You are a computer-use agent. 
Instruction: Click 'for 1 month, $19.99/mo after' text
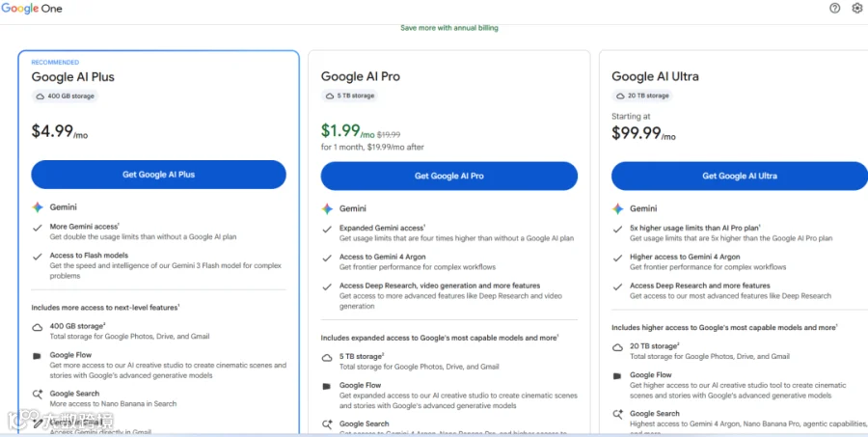tap(372, 148)
